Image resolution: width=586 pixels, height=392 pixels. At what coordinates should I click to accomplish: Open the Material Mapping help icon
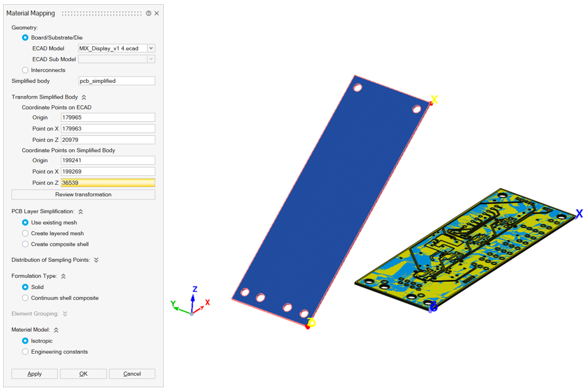coord(149,13)
